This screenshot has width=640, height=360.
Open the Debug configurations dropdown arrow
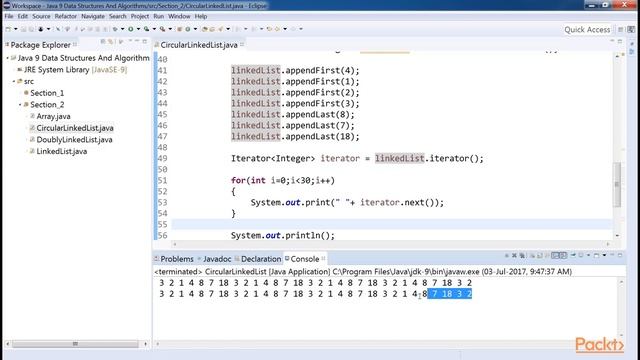(x=122, y=29)
